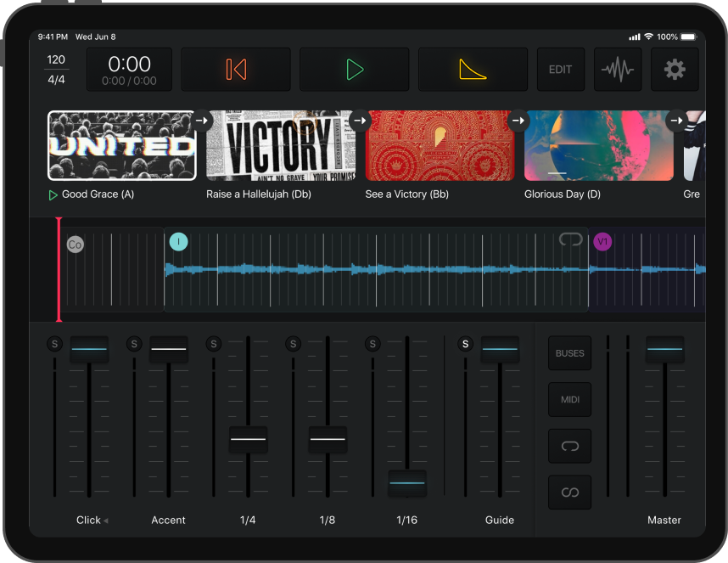The width and height of the screenshot is (728, 563).
Task: Select the Raise a Hallelujah song thumbnail
Action: (281, 146)
